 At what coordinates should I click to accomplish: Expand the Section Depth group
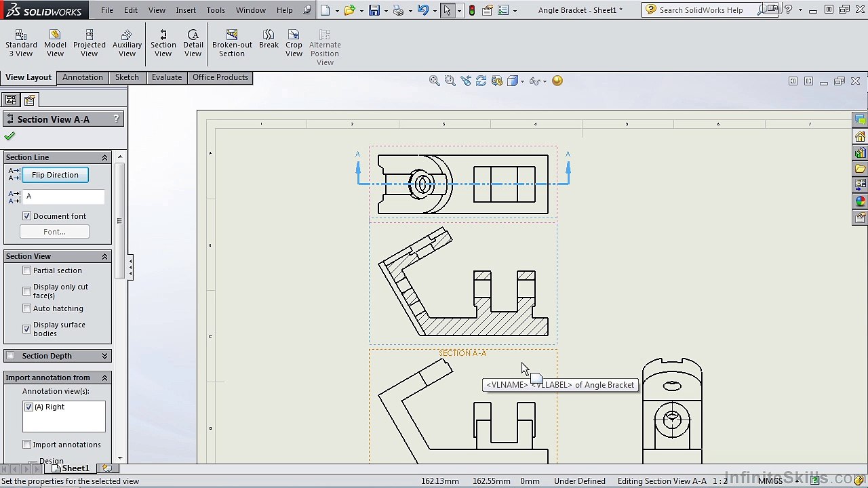click(x=104, y=356)
